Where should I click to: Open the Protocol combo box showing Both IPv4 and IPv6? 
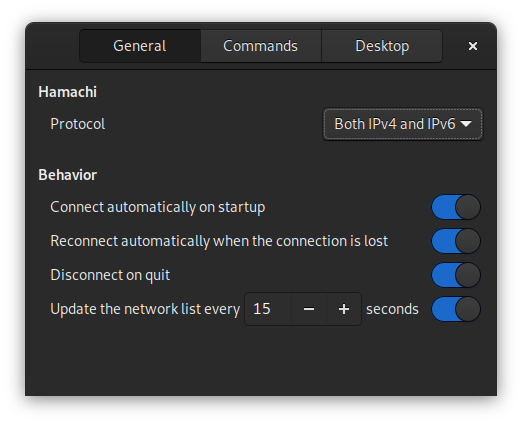pos(403,124)
